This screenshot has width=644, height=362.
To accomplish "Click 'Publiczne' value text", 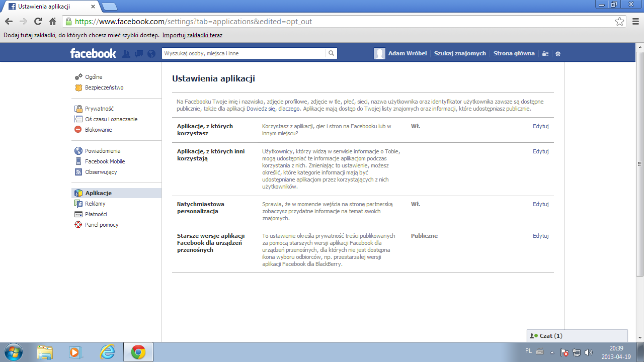I will click(424, 236).
